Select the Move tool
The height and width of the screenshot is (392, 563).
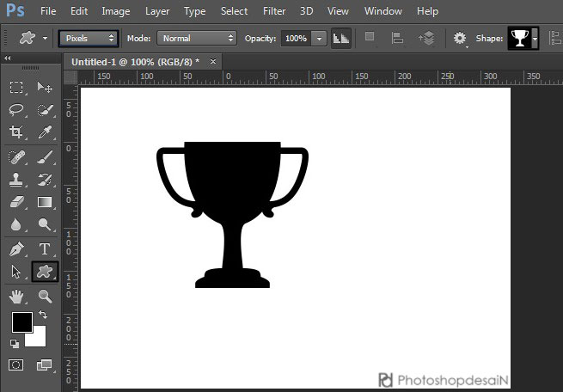(45, 88)
